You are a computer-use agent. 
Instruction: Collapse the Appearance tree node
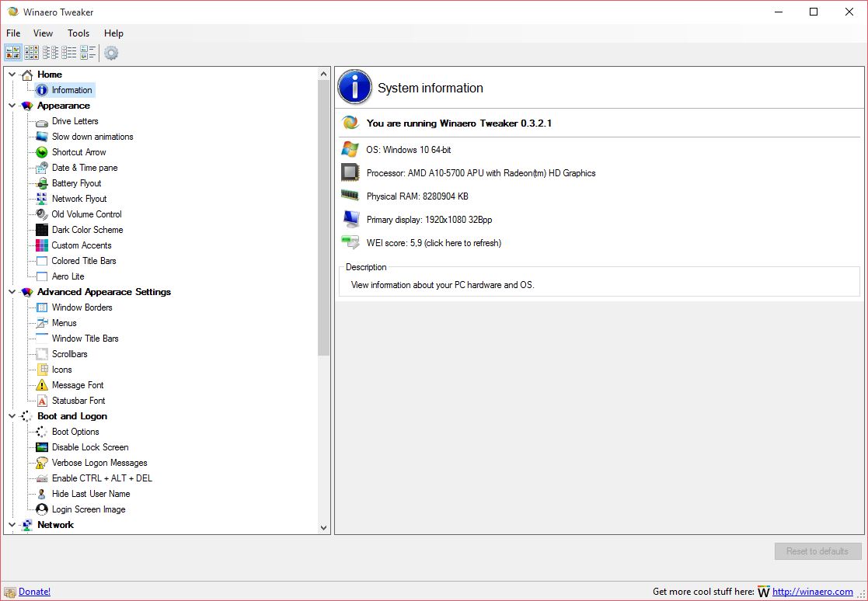click(x=12, y=105)
